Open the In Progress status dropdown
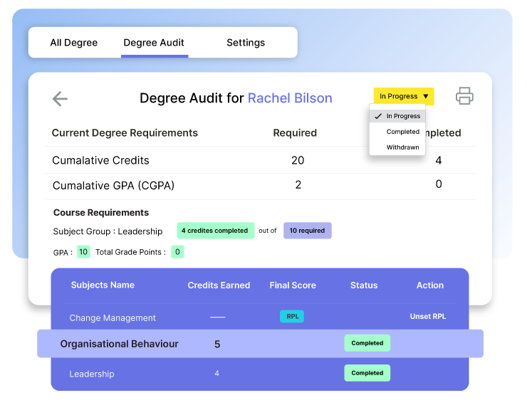This screenshot has height=420, width=527. click(x=404, y=97)
